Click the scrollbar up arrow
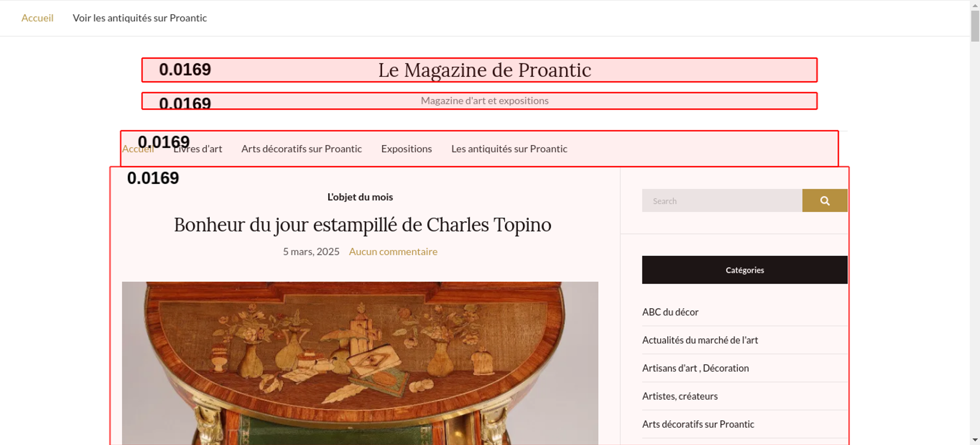The height and width of the screenshot is (445, 980). (x=975, y=4)
